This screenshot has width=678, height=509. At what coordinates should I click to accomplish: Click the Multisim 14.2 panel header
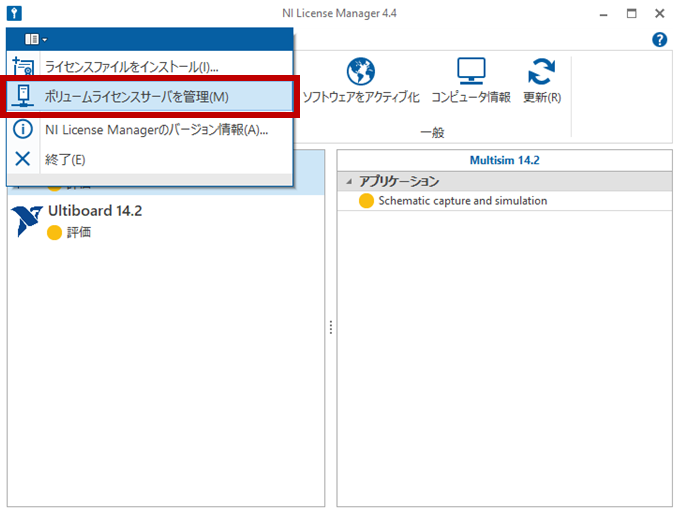505,160
